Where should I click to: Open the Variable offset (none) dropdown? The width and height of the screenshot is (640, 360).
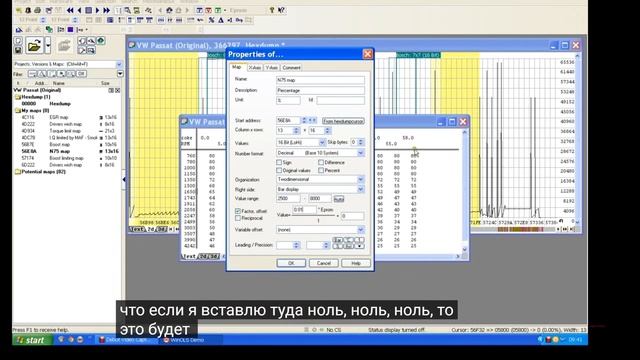(360, 230)
